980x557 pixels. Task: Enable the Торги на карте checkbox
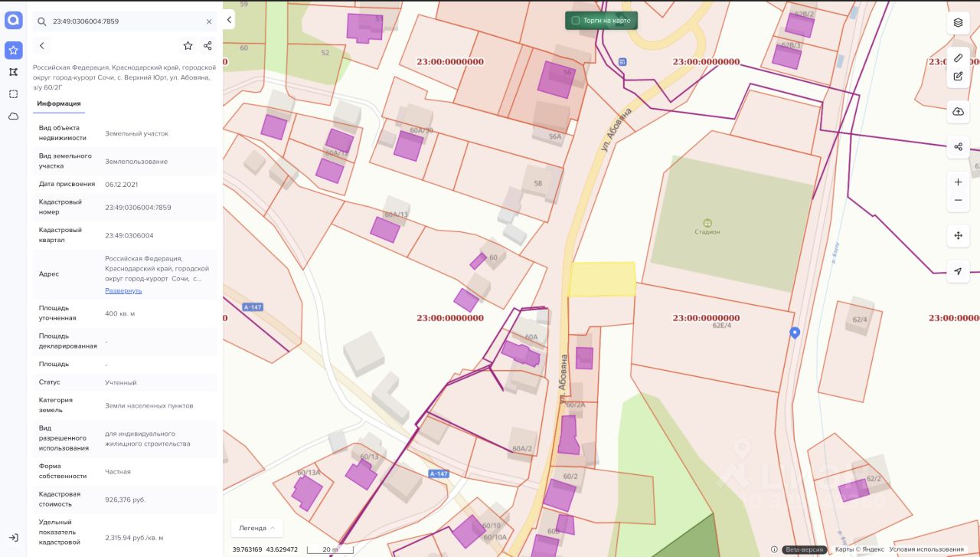pyautogui.click(x=576, y=21)
